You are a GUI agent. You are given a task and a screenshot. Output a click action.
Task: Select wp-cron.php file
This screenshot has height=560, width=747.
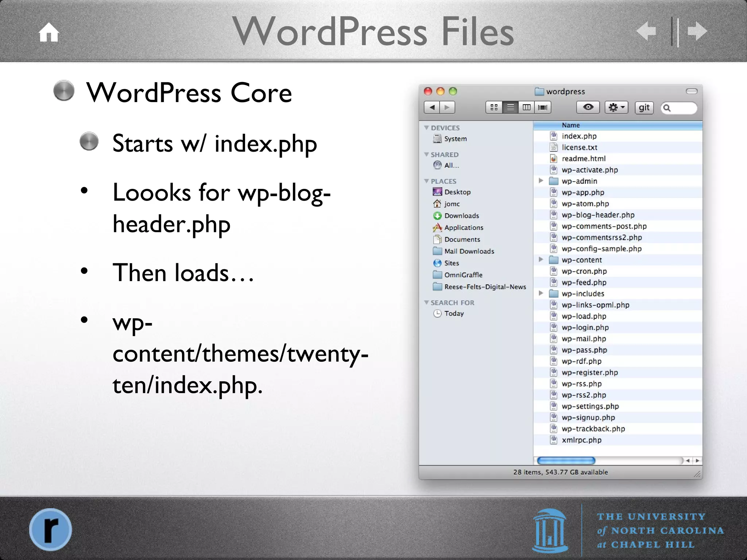pyautogui.click(x=618, y=271)
